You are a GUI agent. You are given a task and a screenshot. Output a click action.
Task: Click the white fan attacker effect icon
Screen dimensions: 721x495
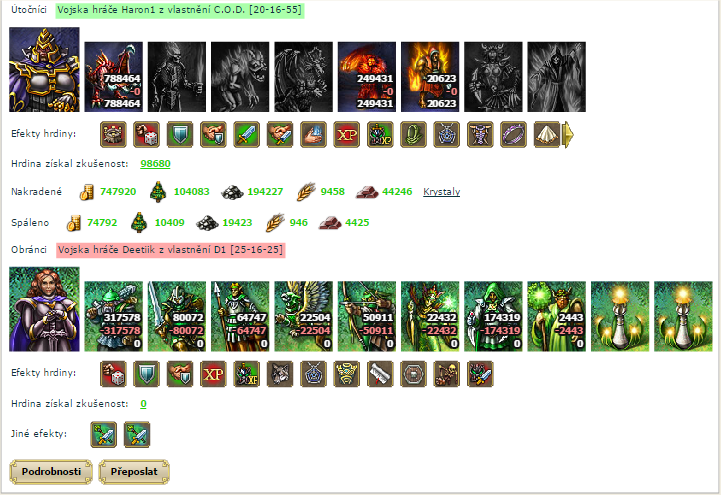pos(547,135)
